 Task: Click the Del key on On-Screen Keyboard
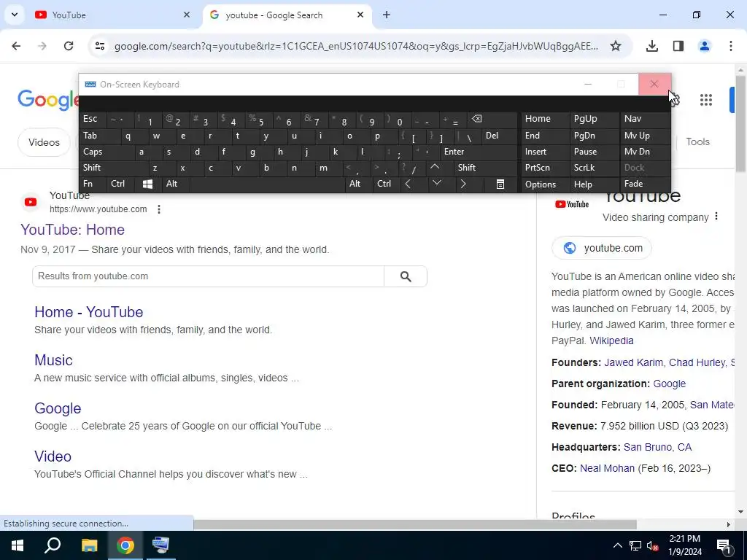click(499, 136)
